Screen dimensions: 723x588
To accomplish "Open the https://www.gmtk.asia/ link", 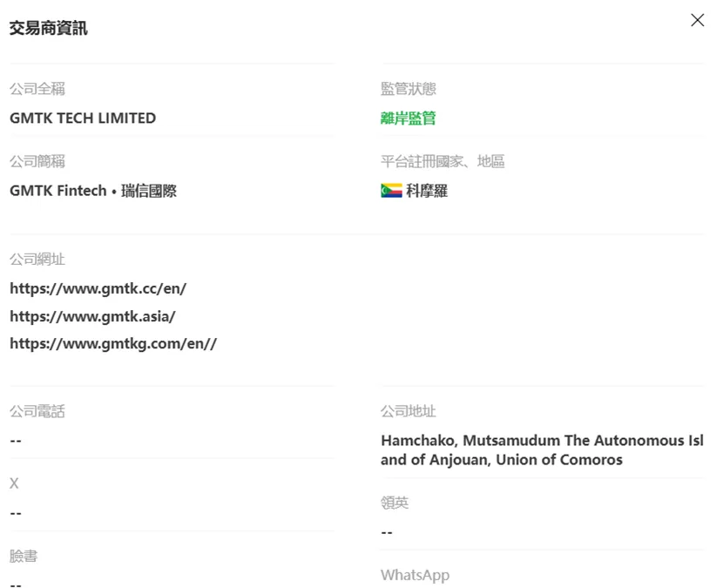I will (92, 316).
